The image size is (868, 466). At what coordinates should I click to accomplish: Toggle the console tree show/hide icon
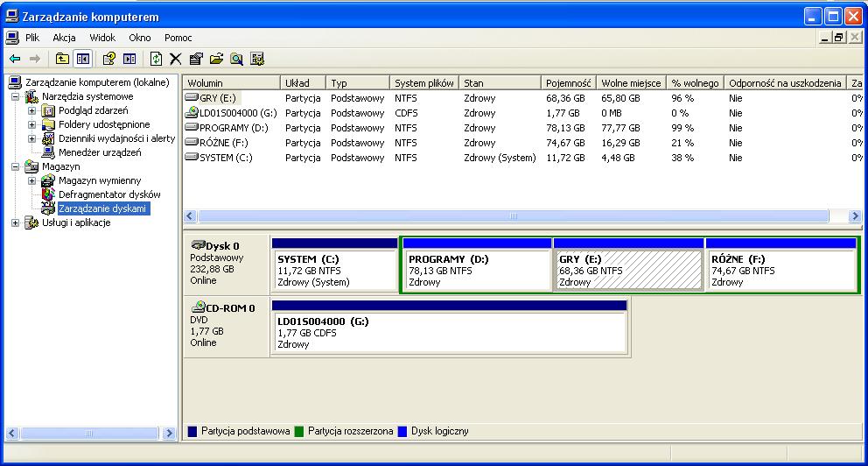tap(83, 59)
